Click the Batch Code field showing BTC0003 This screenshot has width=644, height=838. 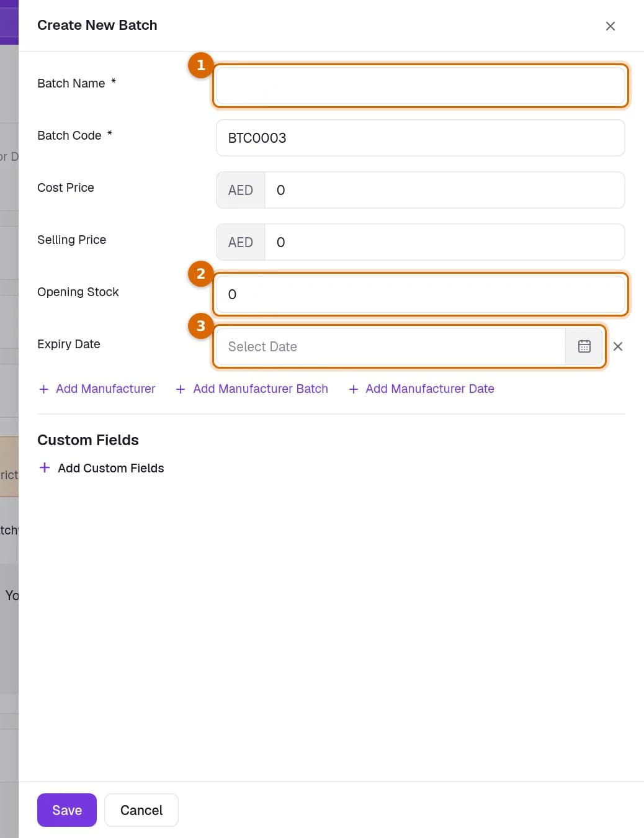pos(421,138)
